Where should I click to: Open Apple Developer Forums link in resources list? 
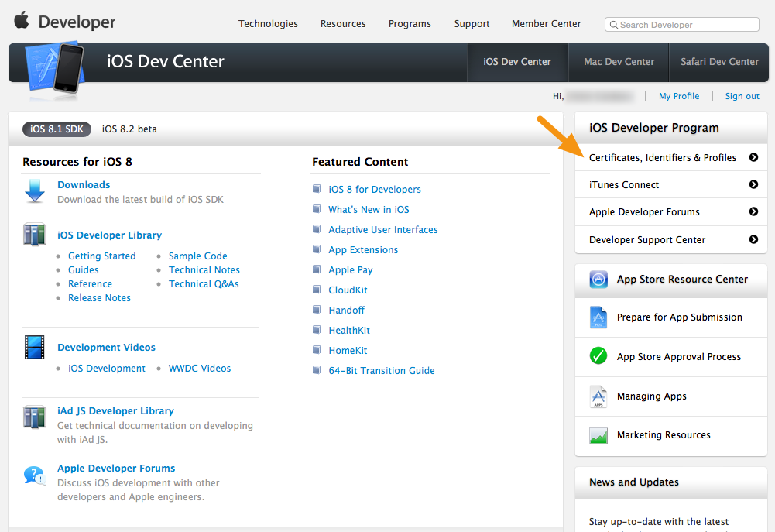click(116, 469)
